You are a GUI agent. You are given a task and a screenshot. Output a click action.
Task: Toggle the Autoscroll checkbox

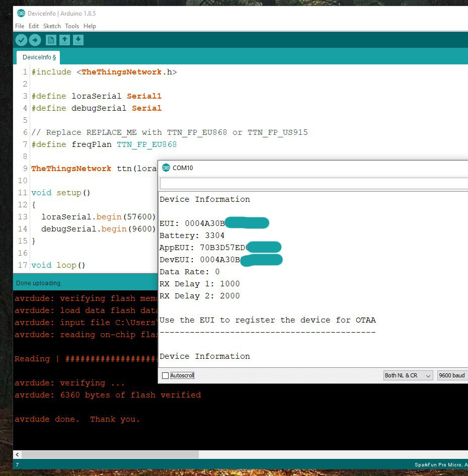(165, 375)
